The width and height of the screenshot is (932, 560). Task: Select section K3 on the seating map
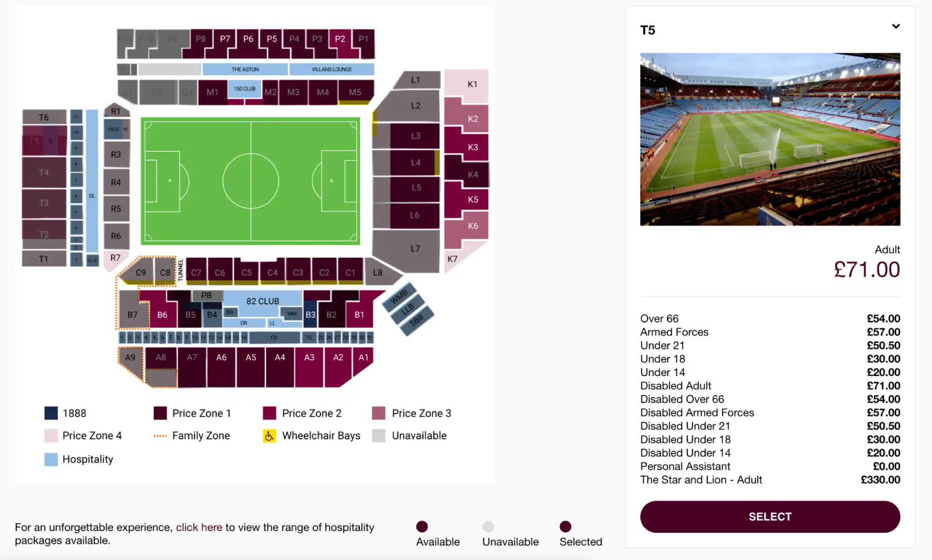473,147
